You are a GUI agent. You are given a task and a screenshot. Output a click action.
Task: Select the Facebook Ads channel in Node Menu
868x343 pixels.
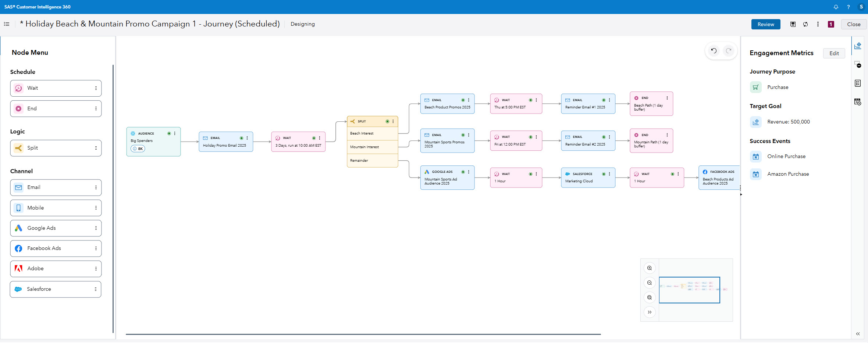56,249
